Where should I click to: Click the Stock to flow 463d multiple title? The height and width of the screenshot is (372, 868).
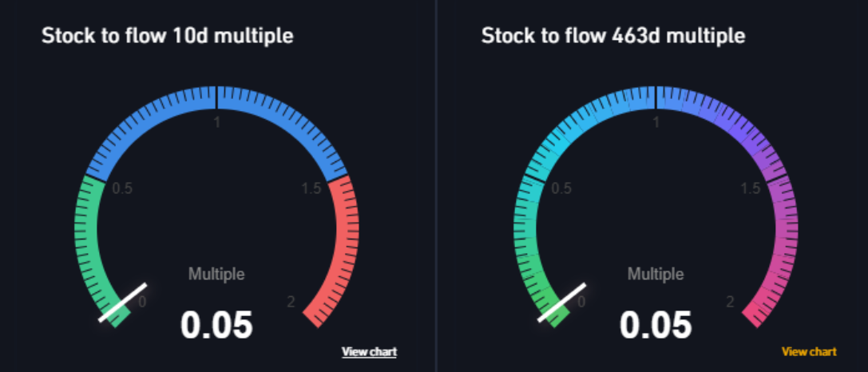click(612, 37)
